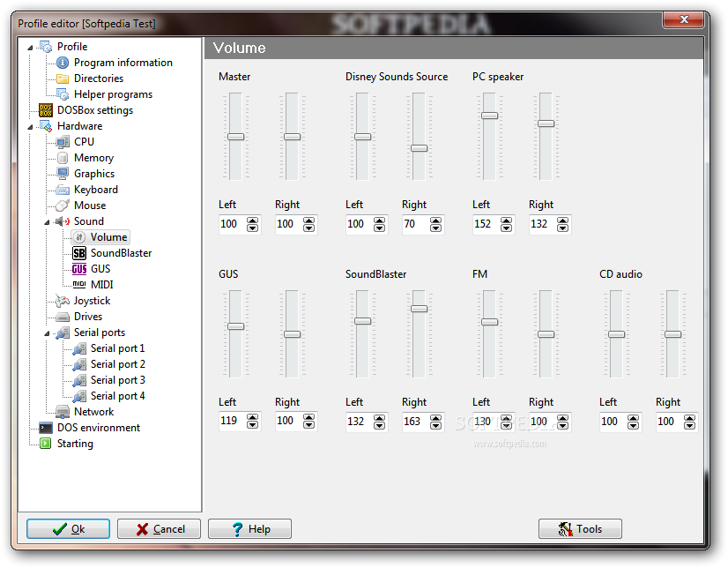Click the GUS Right input field
The image size is (728, 568).
click(288, 421)
